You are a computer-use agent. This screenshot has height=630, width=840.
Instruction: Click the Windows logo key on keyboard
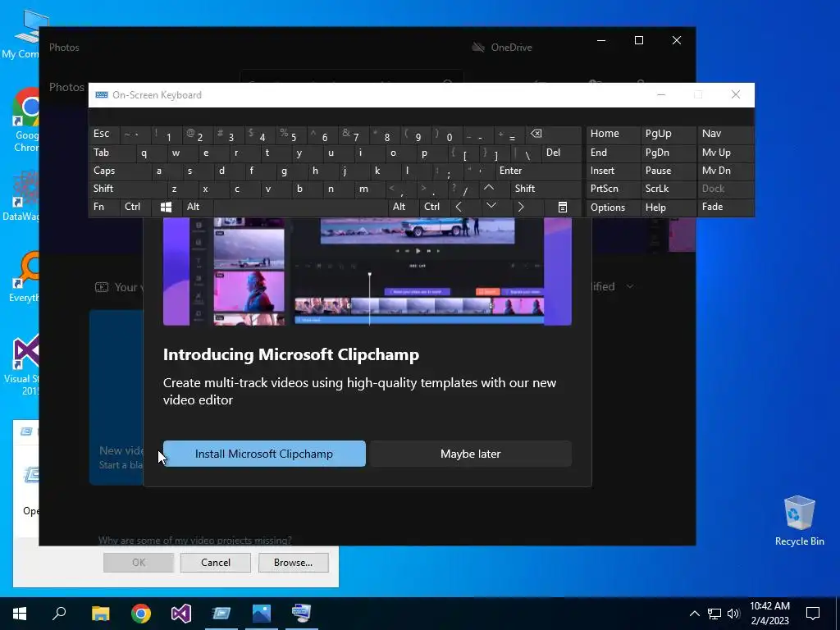[166, 207]
